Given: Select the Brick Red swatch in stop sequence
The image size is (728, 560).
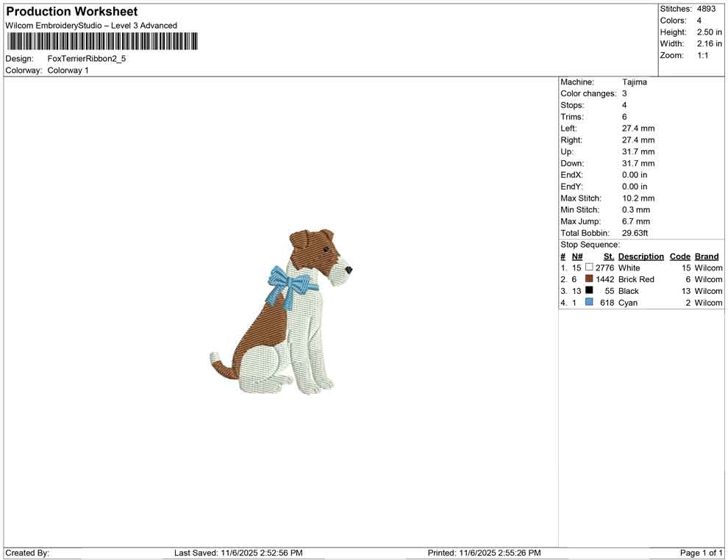Looking at the screenshot, I should [x=589, y=279].
